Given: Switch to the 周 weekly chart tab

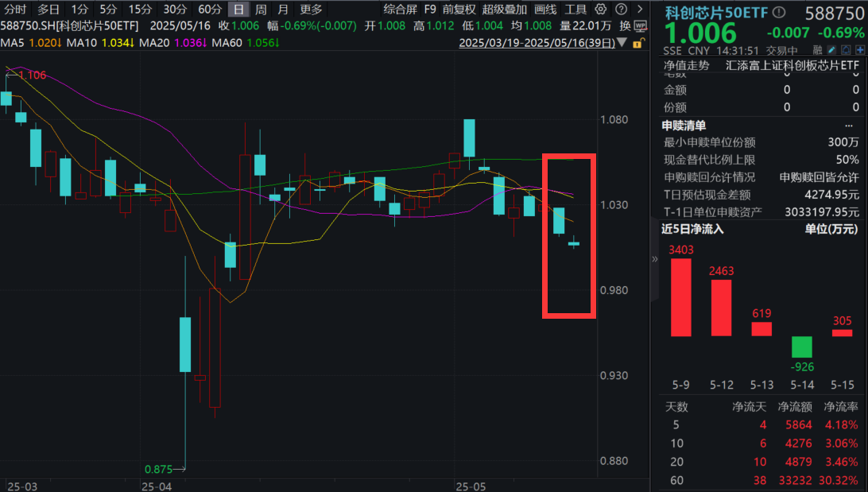Looking at the screenshot, I should [x=261, y=10].
